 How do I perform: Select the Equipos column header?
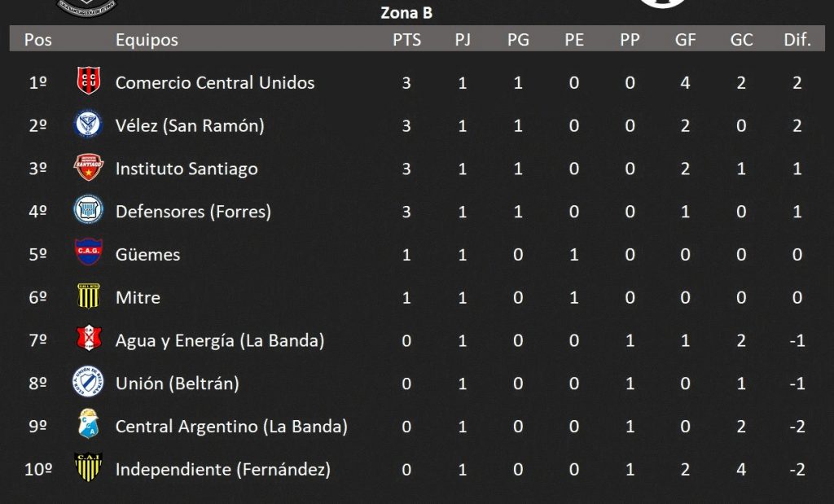(x=147, y=41)
